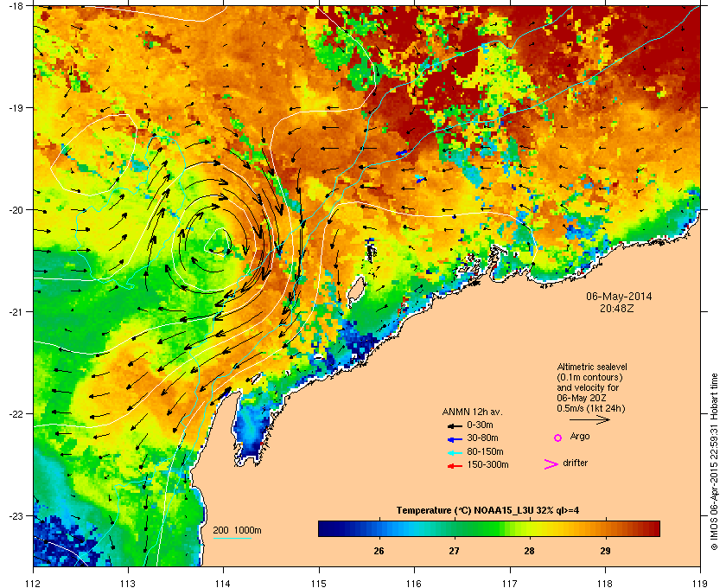The width and height of the screenshot is (726, 588).
Task: Click colorbar tick label '28'
Action: point(530,552)
